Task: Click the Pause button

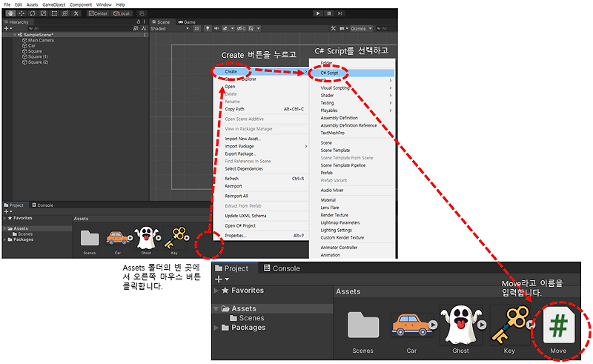Action: pos(329,13)
